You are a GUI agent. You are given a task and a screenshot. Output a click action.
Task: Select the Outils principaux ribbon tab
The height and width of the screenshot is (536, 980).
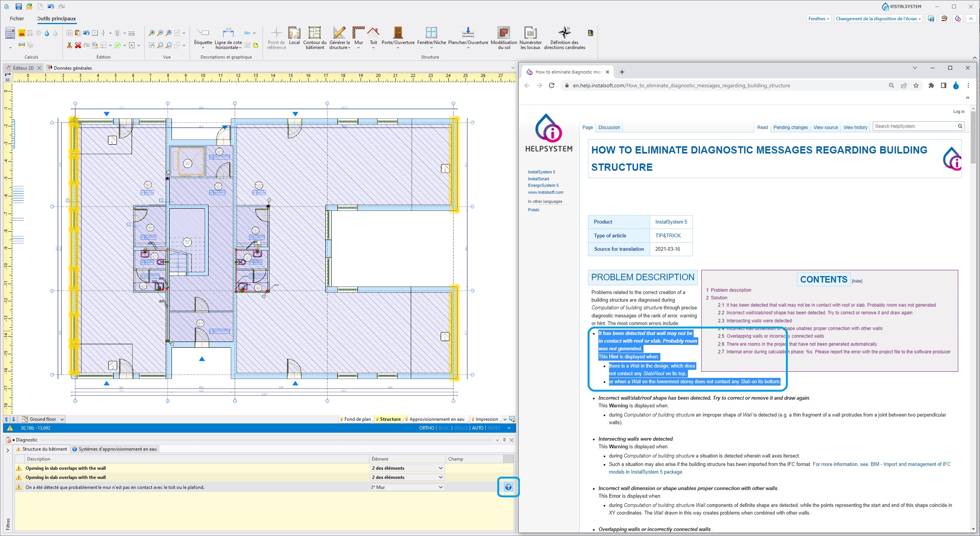click(x=56, y=18)
